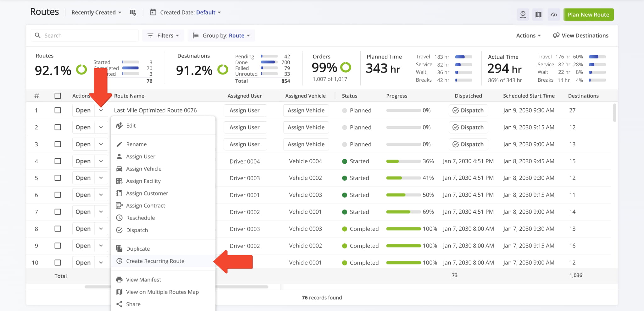Toggle the select-all checkbox in header
The image size is (644, 311).
click(58, 96)
